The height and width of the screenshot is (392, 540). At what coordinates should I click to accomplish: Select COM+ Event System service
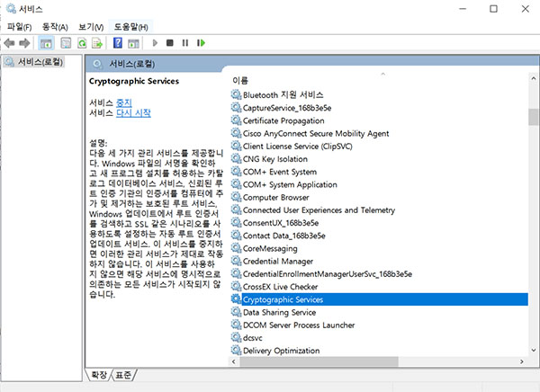coord(280,172)
